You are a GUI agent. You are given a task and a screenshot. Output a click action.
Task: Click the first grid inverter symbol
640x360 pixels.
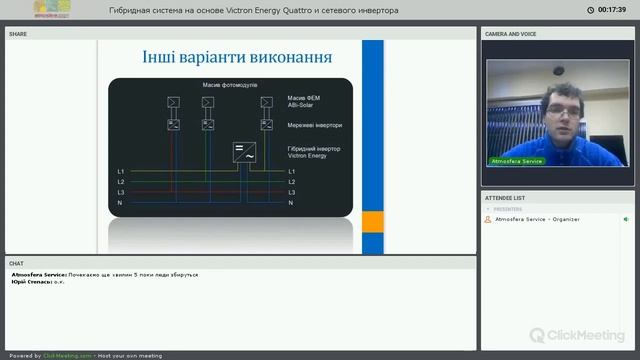[x=173, y=124]
